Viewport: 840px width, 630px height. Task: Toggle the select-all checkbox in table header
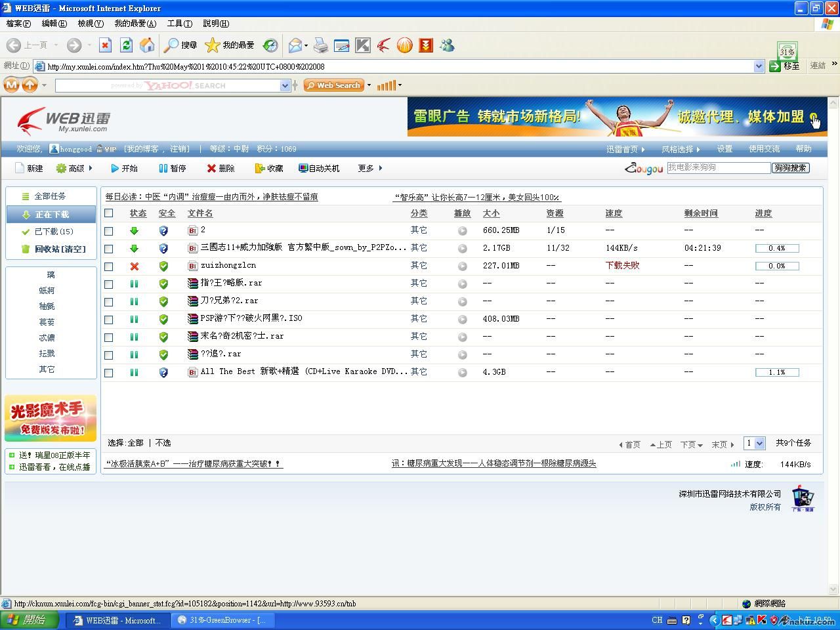(x=109, y=213)
